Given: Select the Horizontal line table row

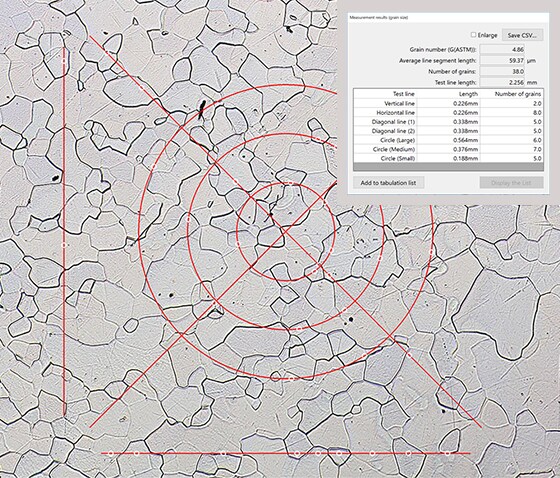Looking at the screenshot, I should pyautogui.click(x=448, y=113).
